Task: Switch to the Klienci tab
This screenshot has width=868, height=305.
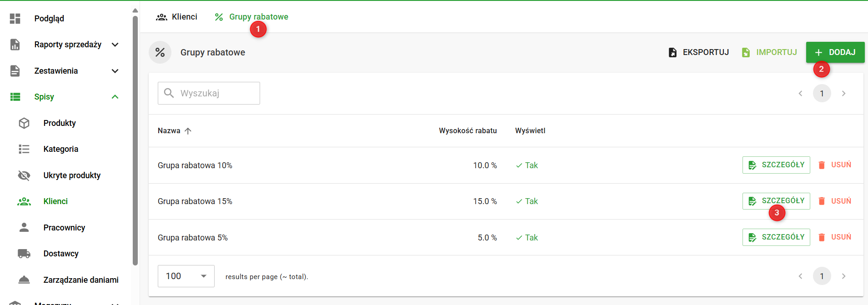Action: (x=177, y=17)
